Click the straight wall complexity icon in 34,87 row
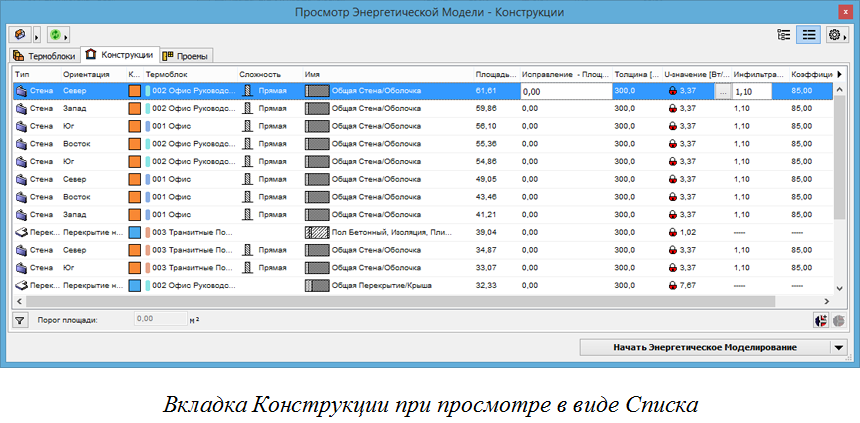This screenshot has width=860, height=423. tap(248, 250)
